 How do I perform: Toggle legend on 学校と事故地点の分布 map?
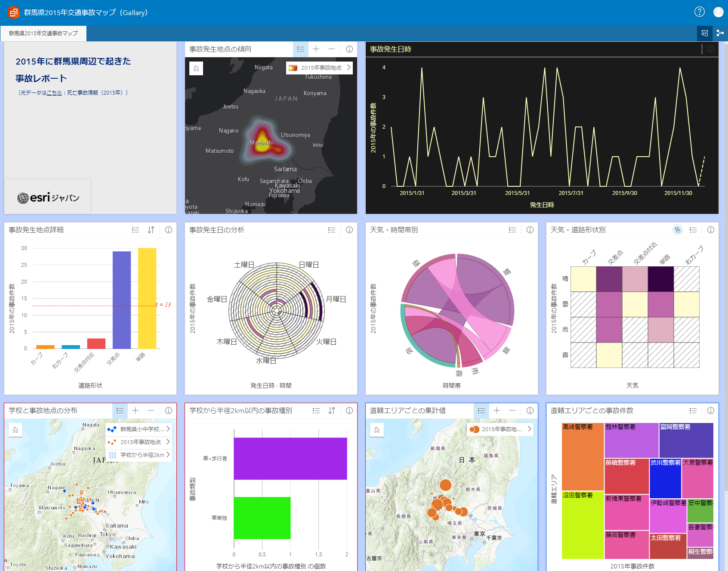click(120, 411)
